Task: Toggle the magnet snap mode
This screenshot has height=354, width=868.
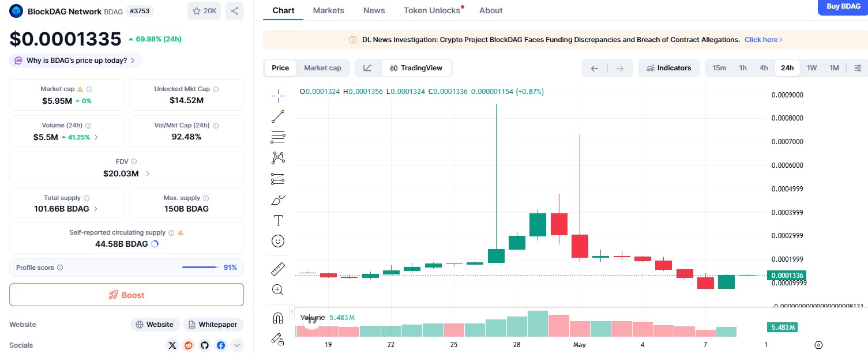Action: pyautogui.click(x=278, y=318)
